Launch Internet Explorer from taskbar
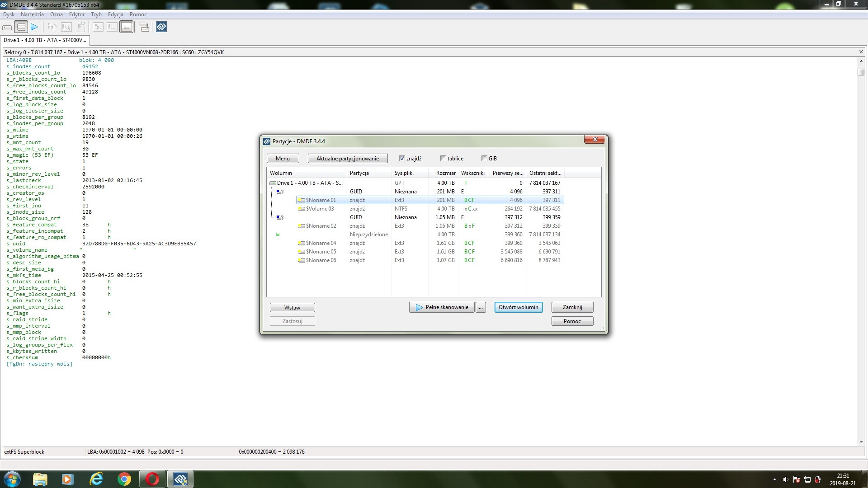Image resolution: width=868 pixels, height=488 pixels. click(x=96, y=479)
